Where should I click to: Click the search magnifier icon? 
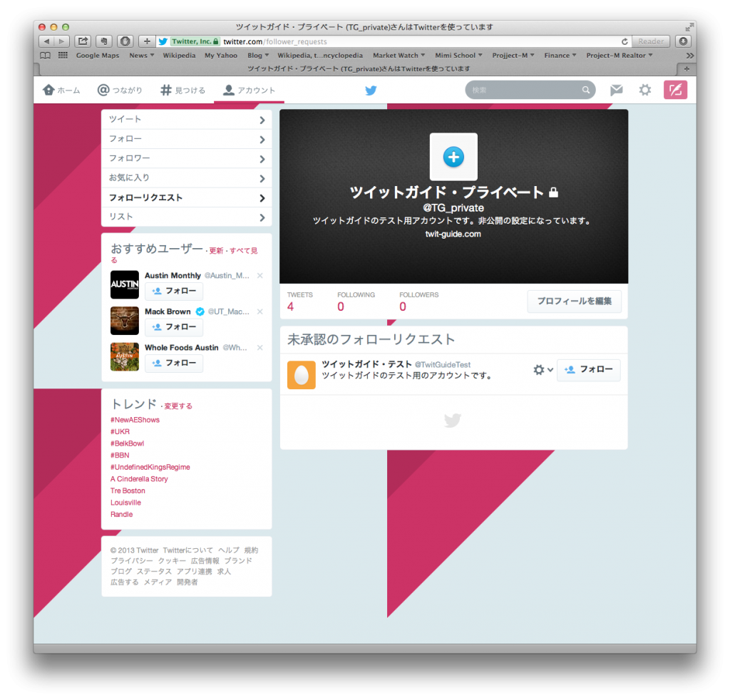[x=586, y=90]
